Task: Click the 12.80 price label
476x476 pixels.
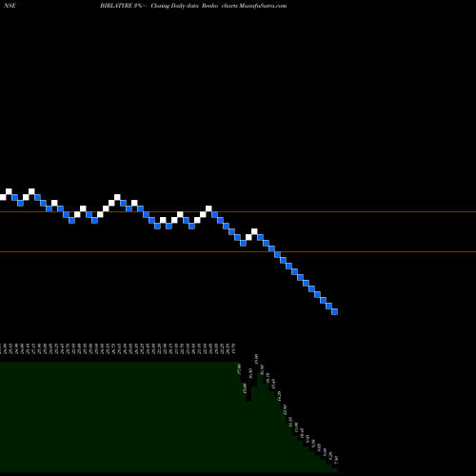Action: 285,409
